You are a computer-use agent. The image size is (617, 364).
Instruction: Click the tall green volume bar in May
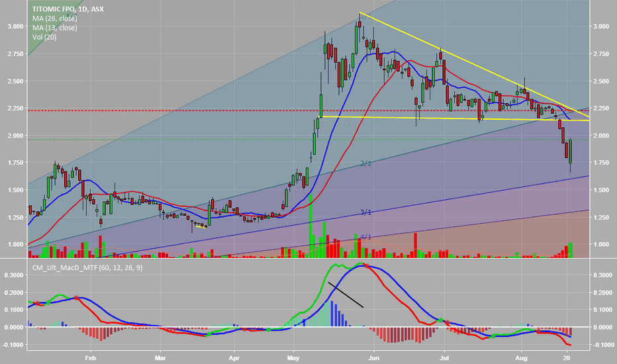coord(310,226)
